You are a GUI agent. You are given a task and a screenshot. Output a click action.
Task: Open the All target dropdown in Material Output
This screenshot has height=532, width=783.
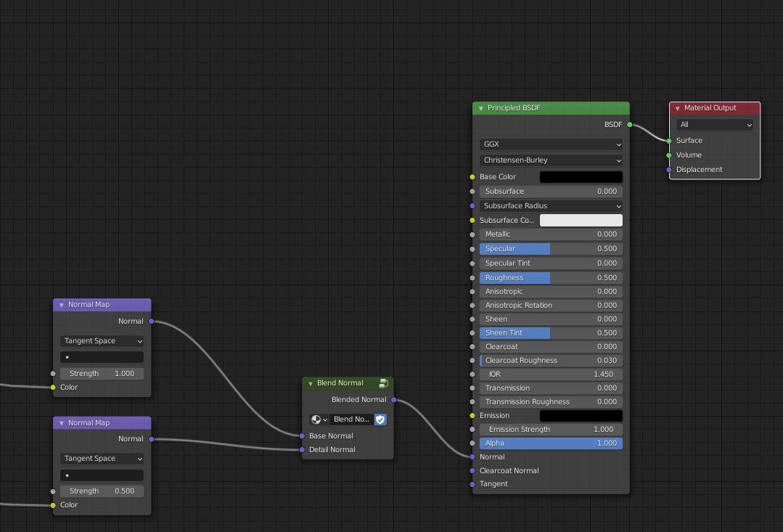[715, 125]
